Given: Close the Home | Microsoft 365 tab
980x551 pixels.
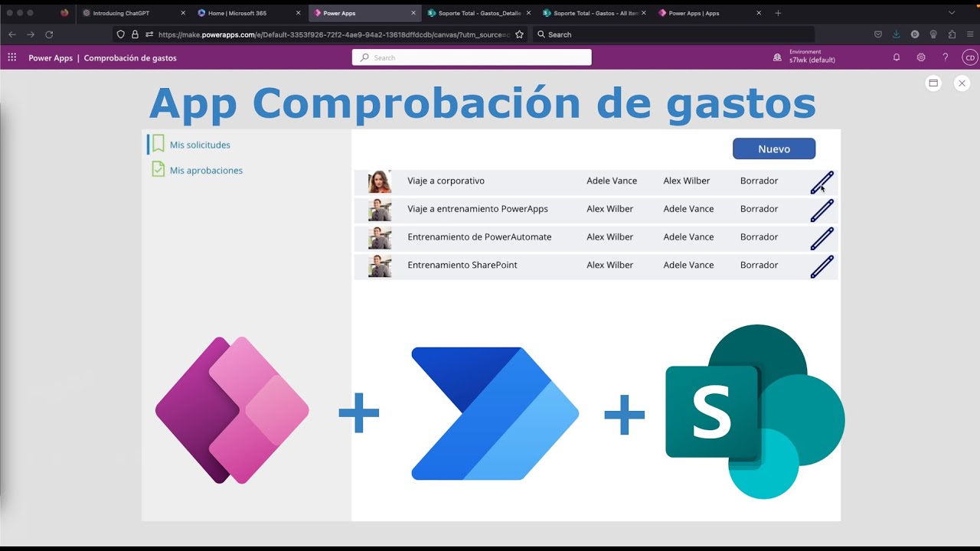Looking at the screenshot, I should (x=298, y=13).
